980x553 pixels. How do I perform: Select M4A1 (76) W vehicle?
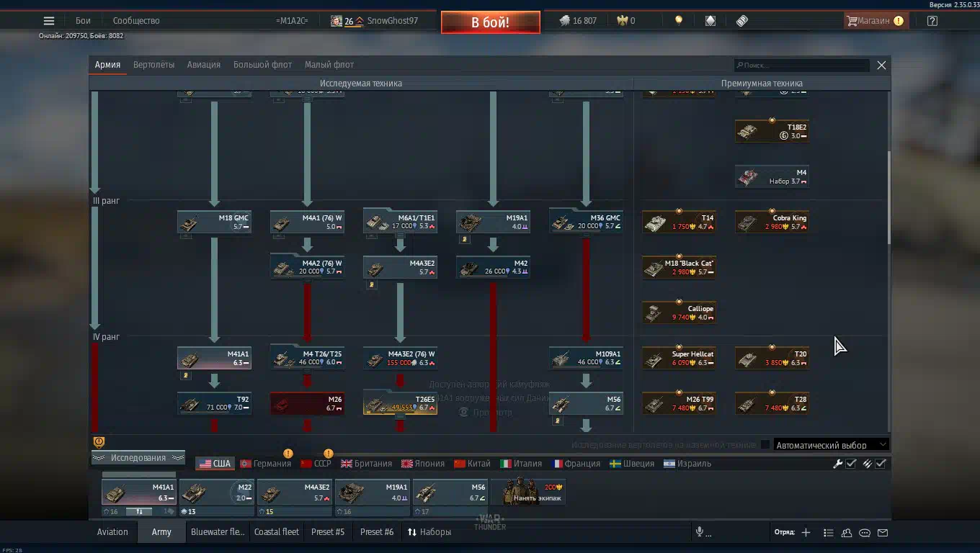307,222
